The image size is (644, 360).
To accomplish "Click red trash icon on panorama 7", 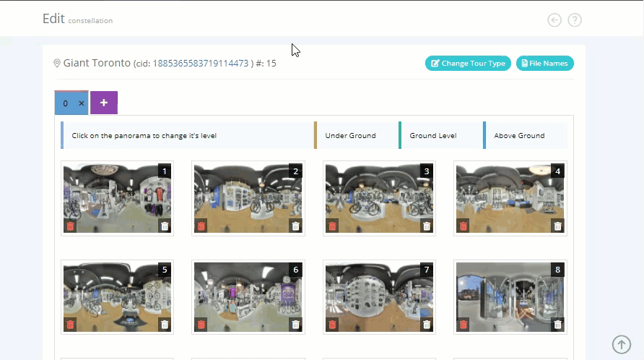I will click(332, 325).
